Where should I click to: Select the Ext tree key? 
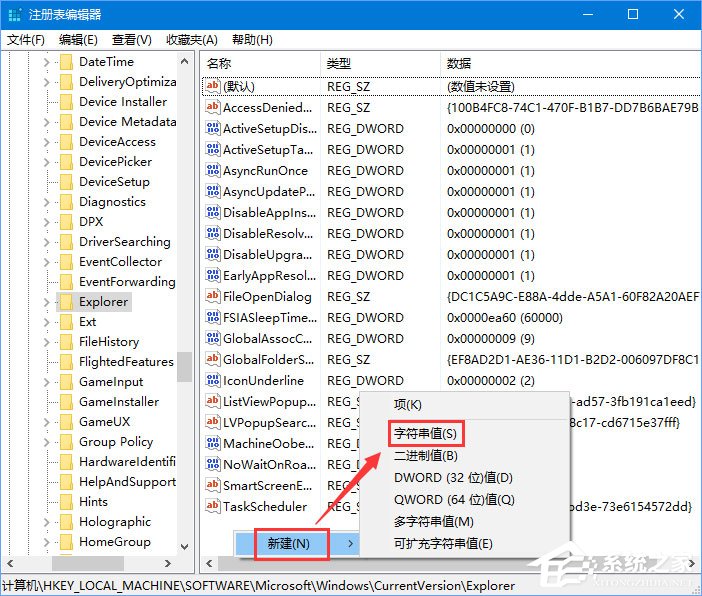pyautogui.click(x=88, y=322)
